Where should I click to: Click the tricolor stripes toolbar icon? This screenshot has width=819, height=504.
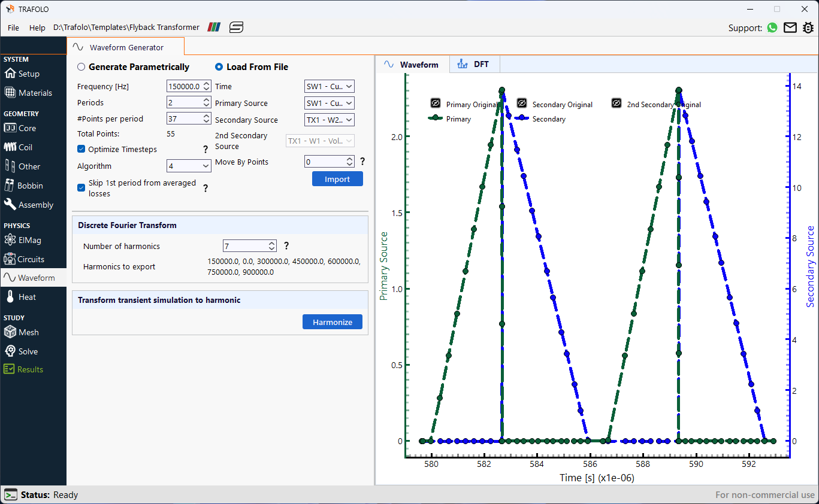point(213,27)
